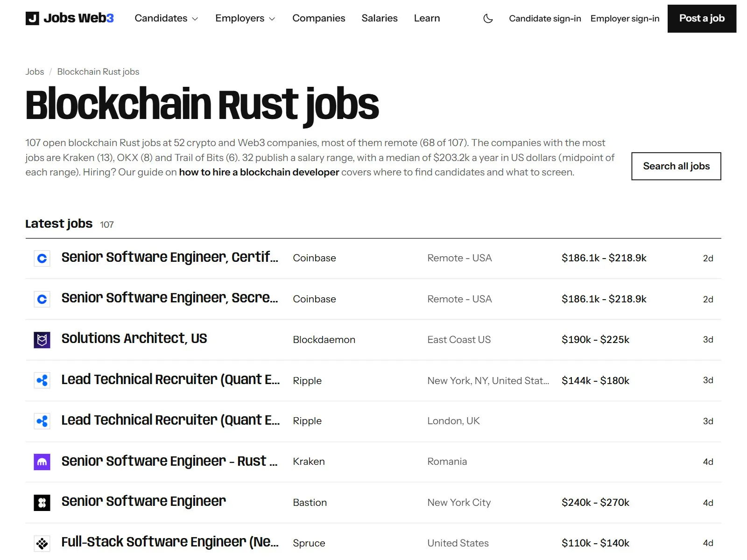The image size is (747, 560).
Task: Expand the Candidates dropdown menu
Action: (x=166, y=18)
